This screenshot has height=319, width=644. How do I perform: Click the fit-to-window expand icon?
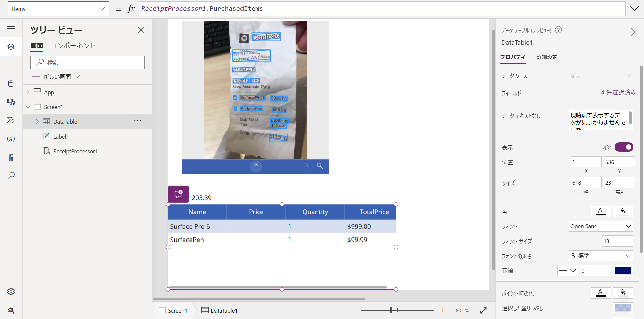(x=483, y=310)
